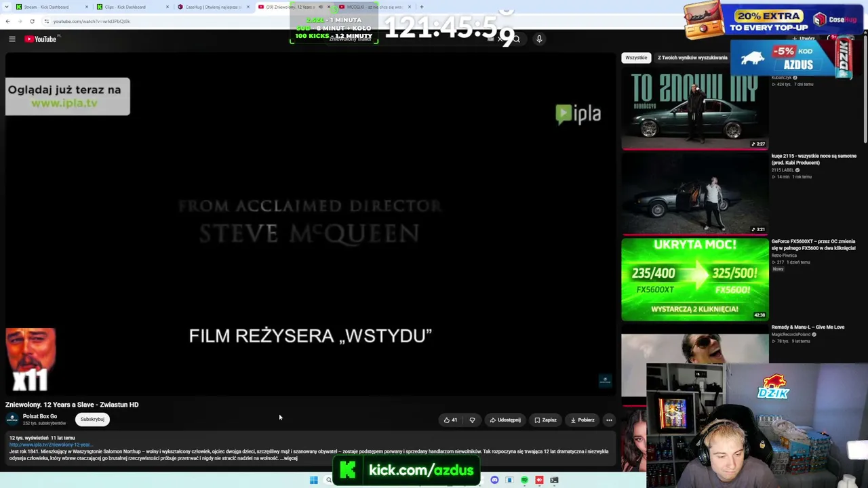Click the YouTube search magnifier button

516,39
